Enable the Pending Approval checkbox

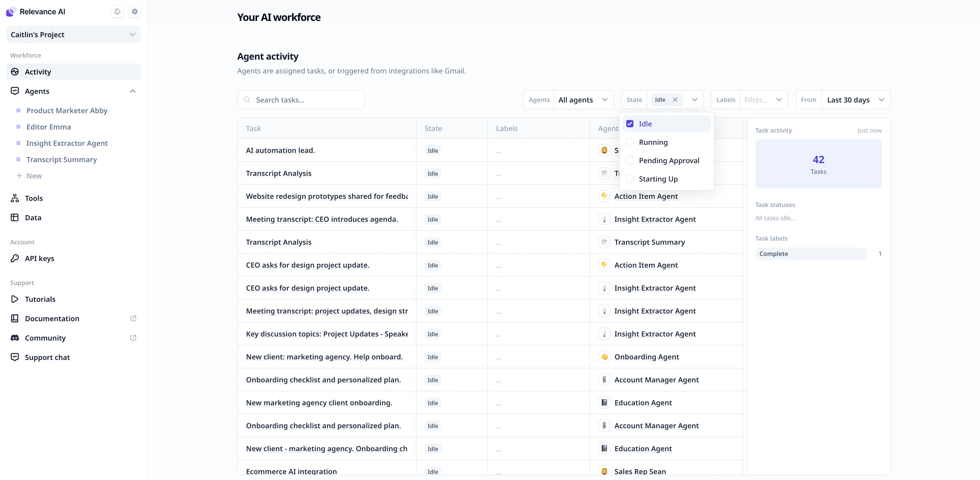point(630,160)
